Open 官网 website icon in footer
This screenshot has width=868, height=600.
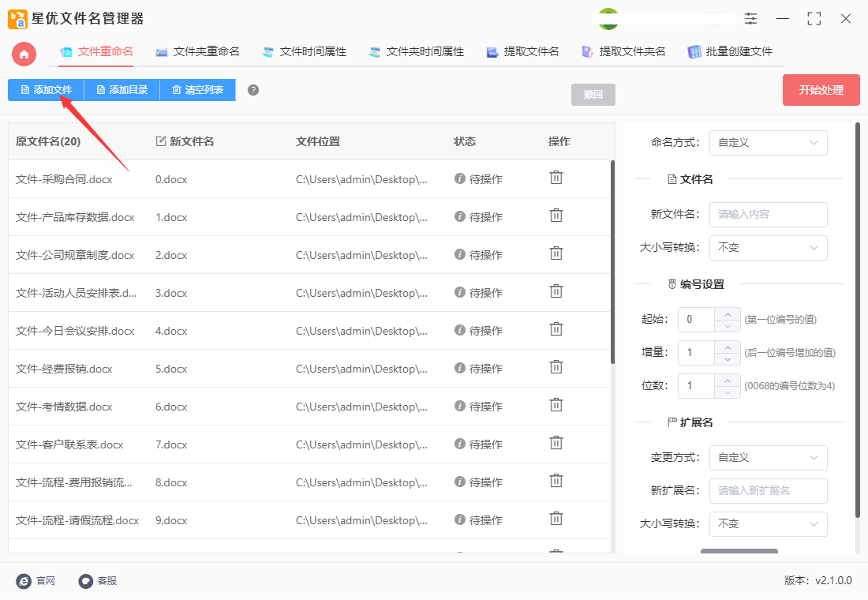(x=24, y=580)
